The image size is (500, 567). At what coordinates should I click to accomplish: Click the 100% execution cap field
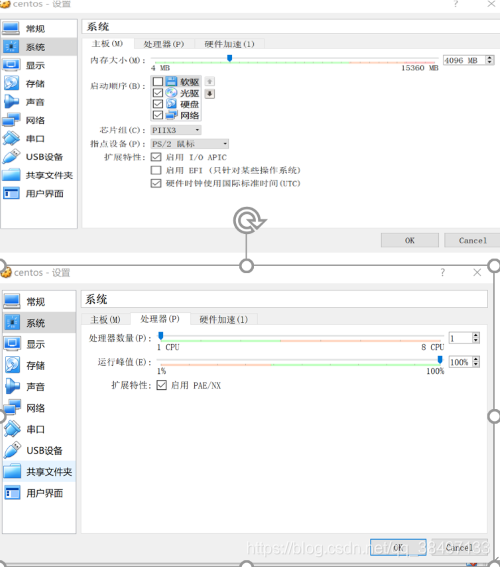[x=461, y=362]
